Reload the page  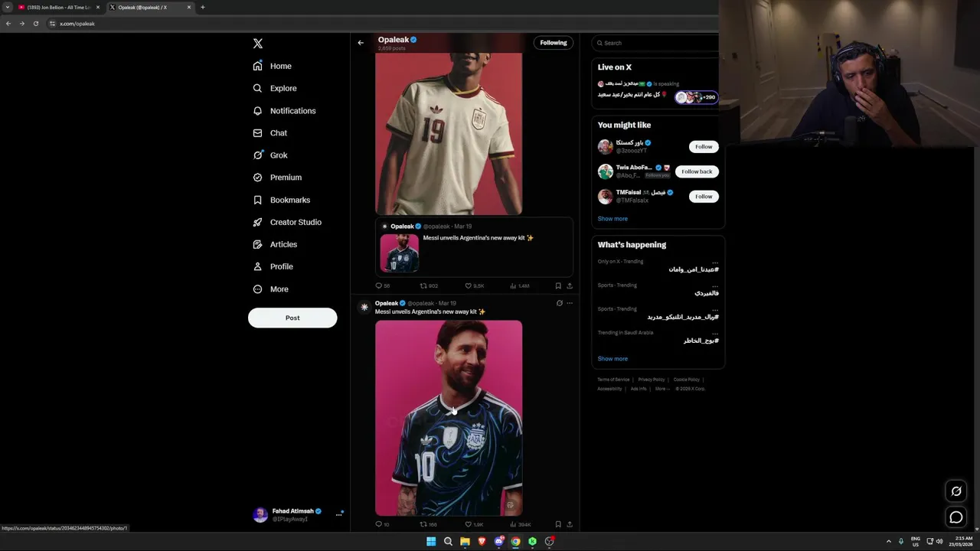tap(35, 24)
